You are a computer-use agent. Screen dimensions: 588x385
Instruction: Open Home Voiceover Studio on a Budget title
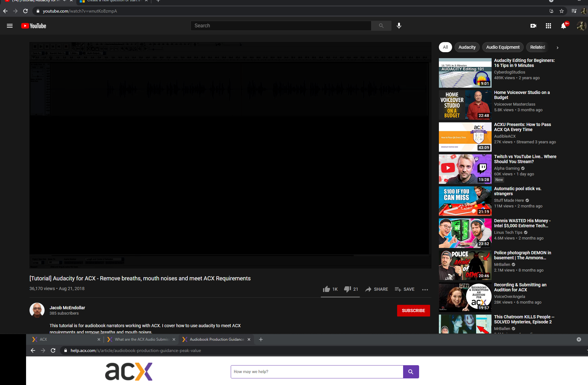click(522, 95)
